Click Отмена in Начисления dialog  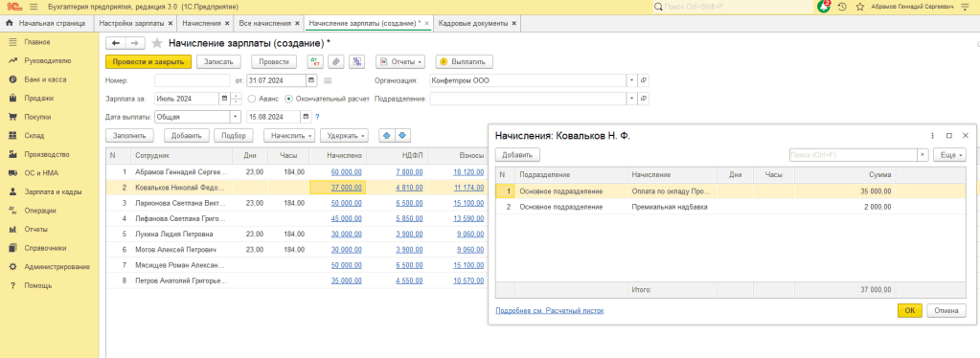pos(946,310)
